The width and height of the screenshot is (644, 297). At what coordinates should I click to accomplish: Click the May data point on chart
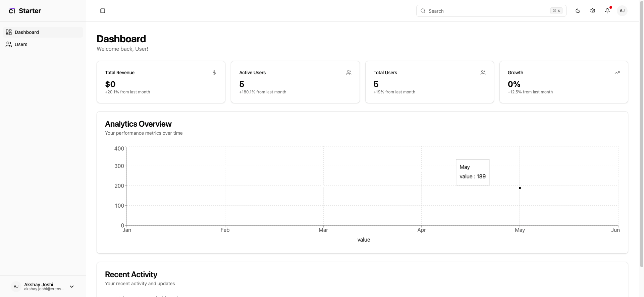[520, 188]
